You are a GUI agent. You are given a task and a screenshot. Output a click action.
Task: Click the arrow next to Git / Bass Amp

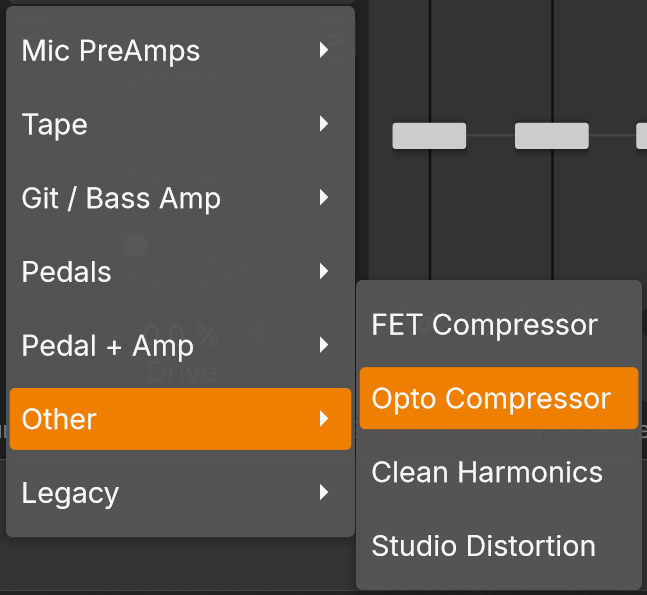(324, 198)
